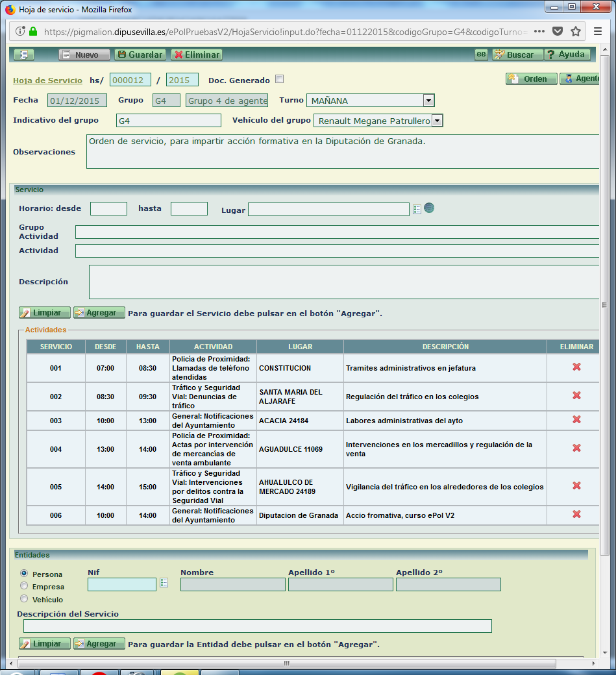Click the Firefox hamburger menu icon
616x675 pixels.
click(x=598, y=32)
